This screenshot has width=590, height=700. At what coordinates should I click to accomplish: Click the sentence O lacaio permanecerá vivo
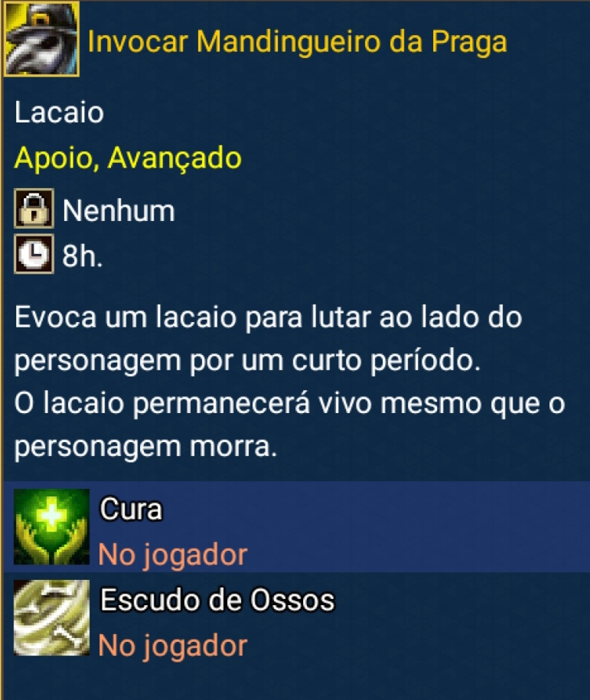click(x=290, y=425)
